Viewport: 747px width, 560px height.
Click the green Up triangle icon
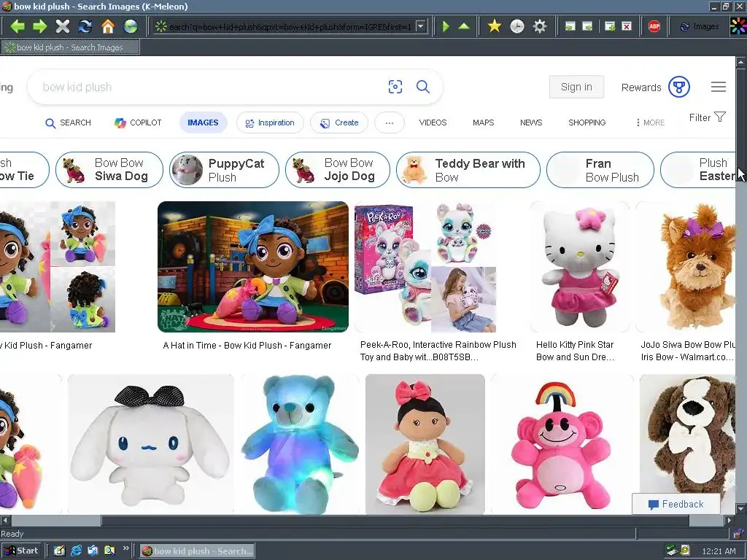[x=464, y=26]
